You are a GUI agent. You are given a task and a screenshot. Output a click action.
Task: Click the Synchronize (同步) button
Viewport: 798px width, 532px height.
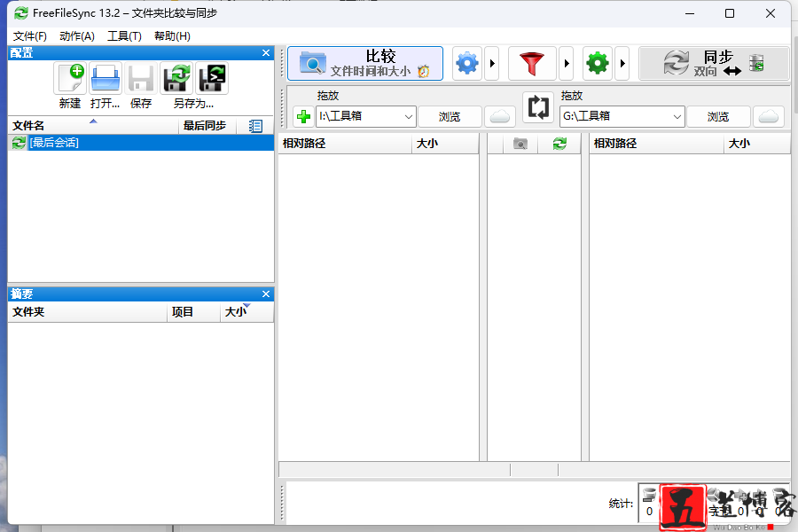click(714, 64)
